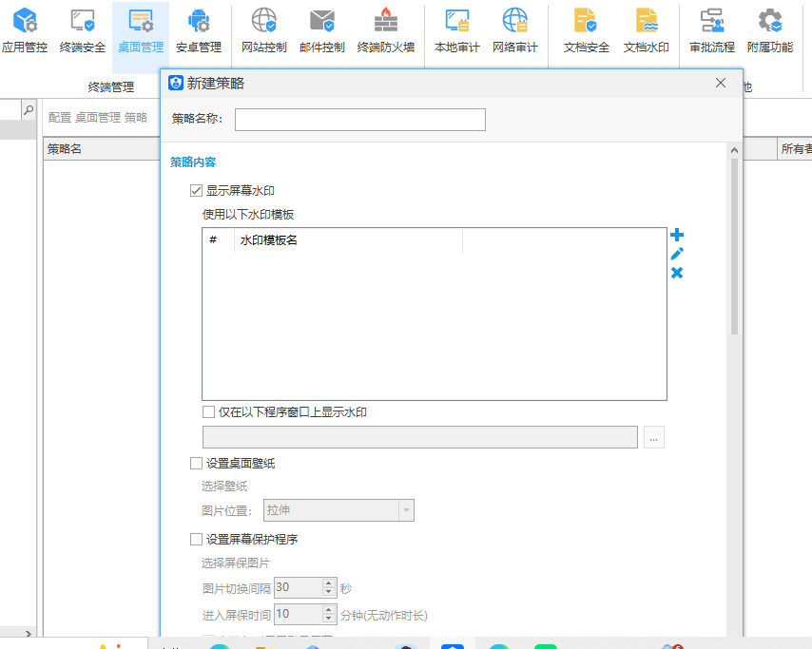Viewport: 812px width, 649px height.
Task: Open the 图片位置 dropdown showing 拉伸
Action: (408, 510)
